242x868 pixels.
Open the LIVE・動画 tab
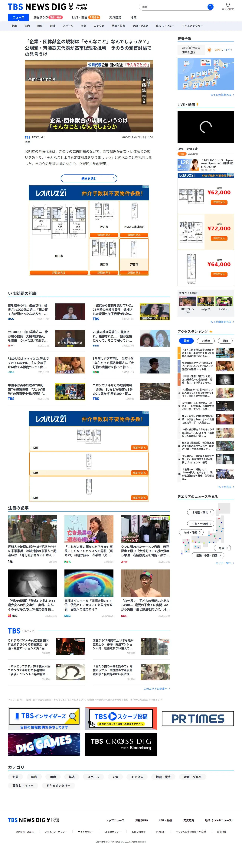click(x=86, y=17)
